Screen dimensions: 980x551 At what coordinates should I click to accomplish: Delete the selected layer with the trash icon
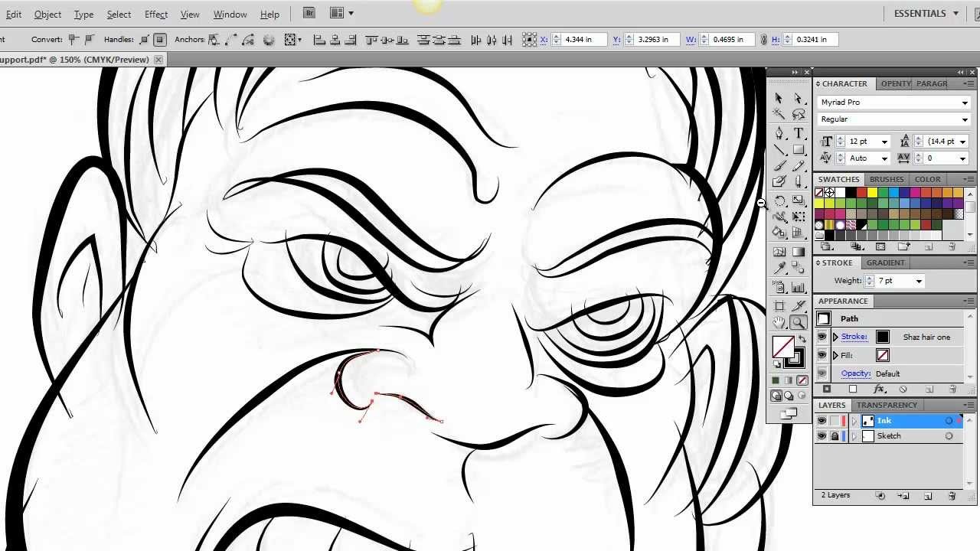pos(952,496)
